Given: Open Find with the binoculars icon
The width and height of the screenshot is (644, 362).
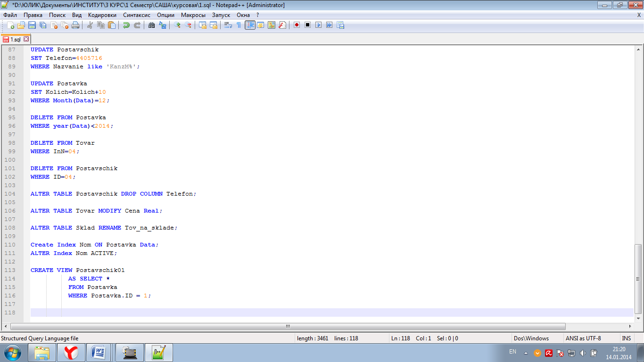Looking at the screenshot, I should (x=151, y=25).
